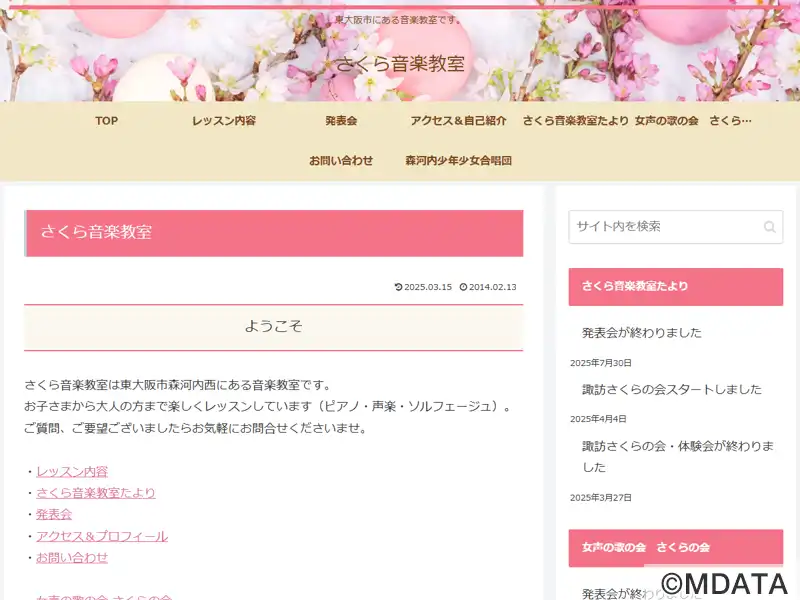The width and height of the screenshot is (800, 600).
Task: Open sidebar post 発表会が終わりました
Action: point(642,333)
